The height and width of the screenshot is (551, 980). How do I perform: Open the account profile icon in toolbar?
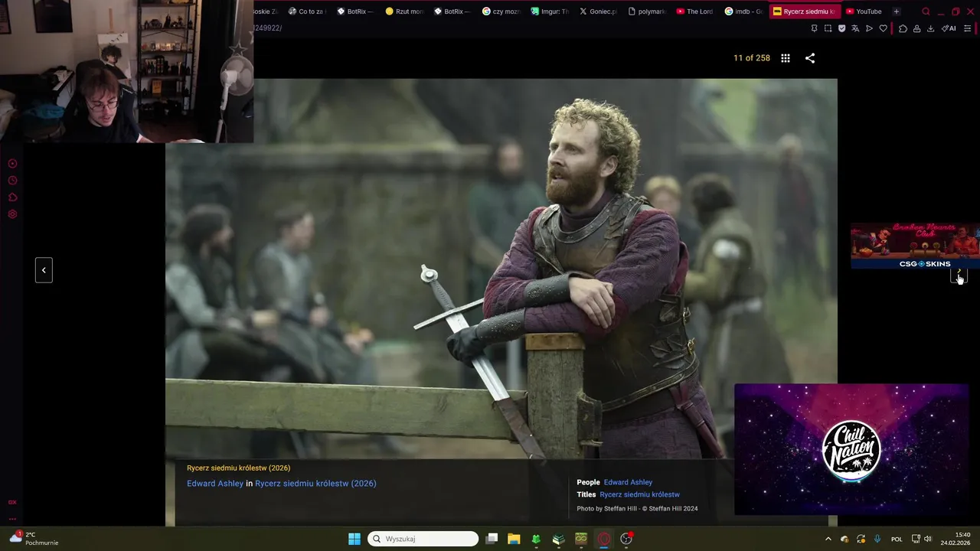tap(916, 28)
